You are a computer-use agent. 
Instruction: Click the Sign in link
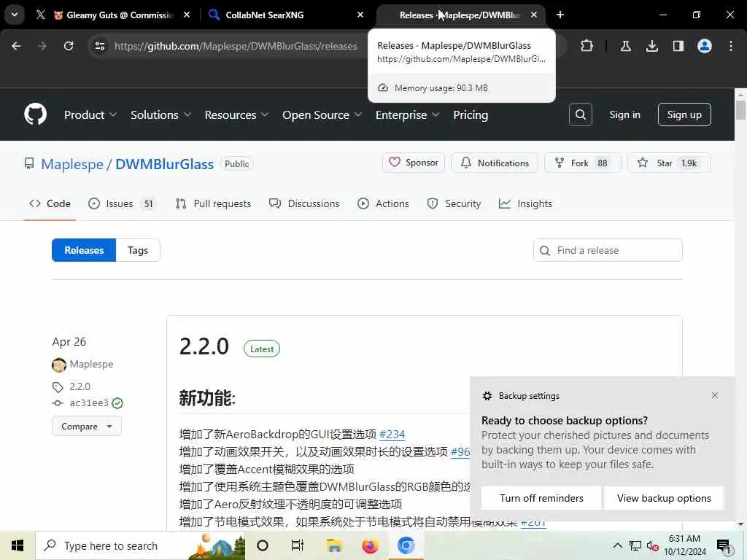pos(624,114)
